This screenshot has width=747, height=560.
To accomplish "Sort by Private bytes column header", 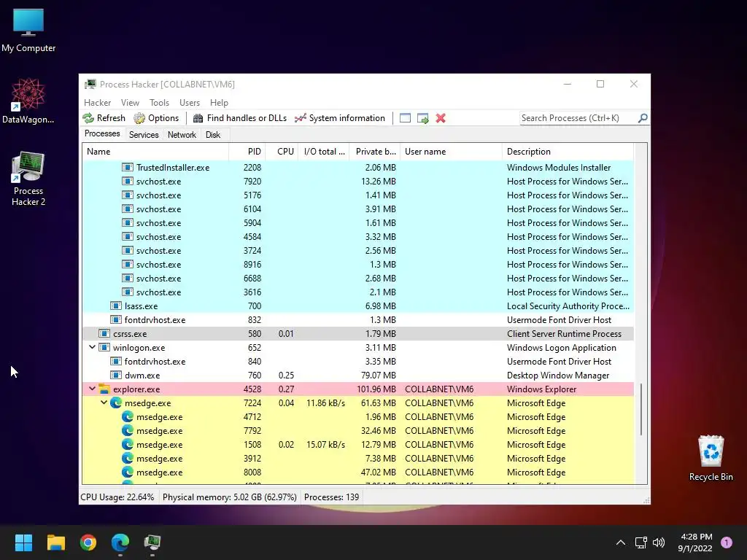I will coord(375,152).
